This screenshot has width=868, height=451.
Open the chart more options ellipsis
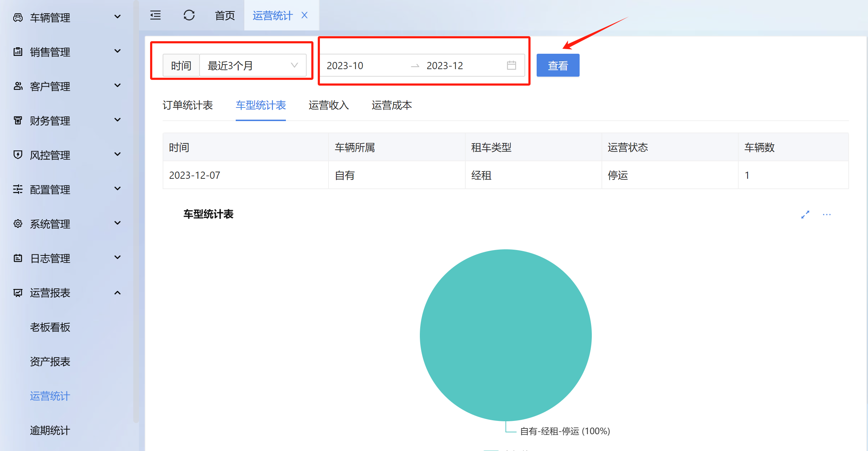click(827, 215)
